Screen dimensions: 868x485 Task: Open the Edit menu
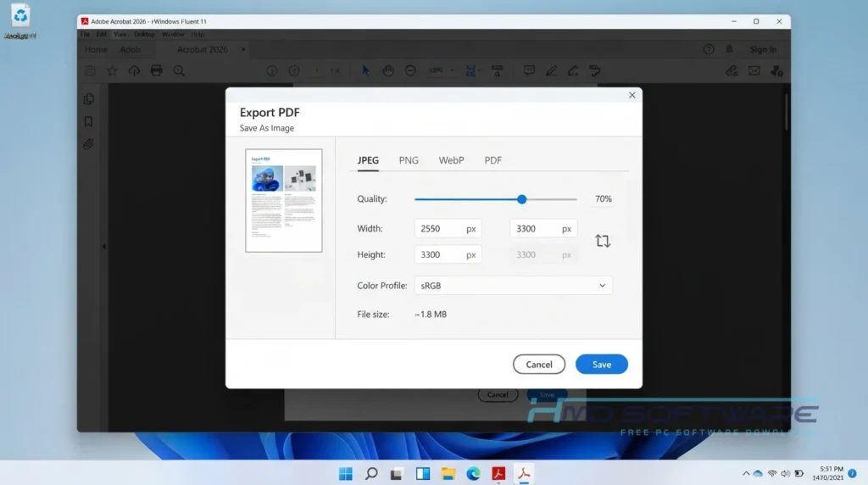pos(102,34)
